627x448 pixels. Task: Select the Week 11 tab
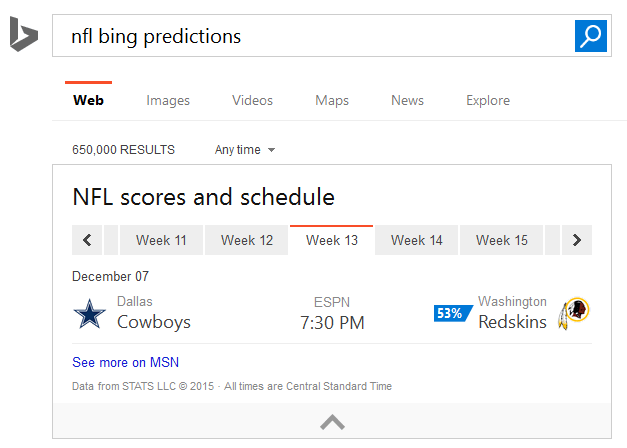[161, 240]
